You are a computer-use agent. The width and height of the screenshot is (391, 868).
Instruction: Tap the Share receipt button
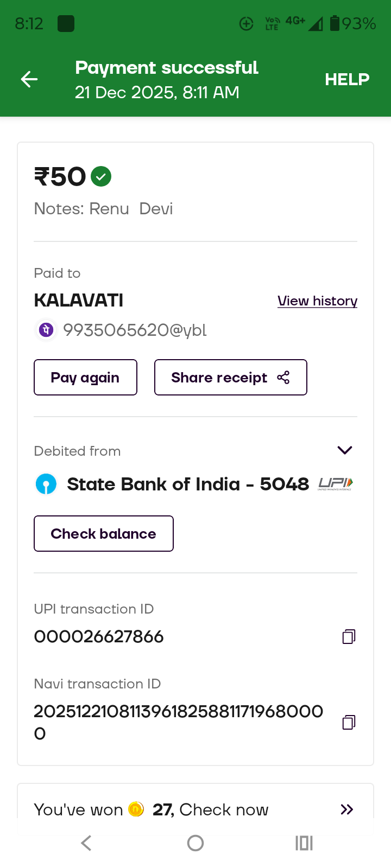[230, 378]
